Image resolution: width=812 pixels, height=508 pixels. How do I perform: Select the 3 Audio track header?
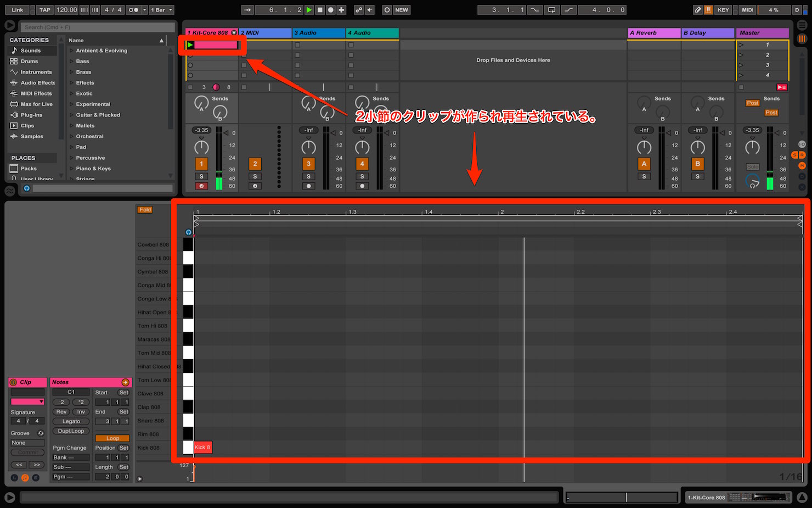click(318, 33)
